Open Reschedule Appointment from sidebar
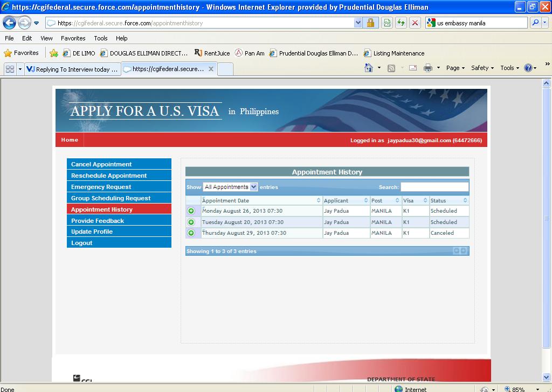This screenshot has width=552, height=392. 119,175
